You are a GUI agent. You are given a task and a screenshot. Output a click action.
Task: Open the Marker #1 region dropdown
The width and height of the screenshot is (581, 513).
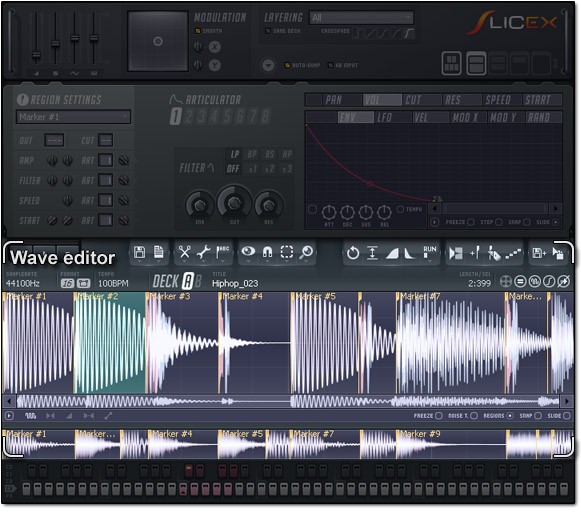pos(73,117)
